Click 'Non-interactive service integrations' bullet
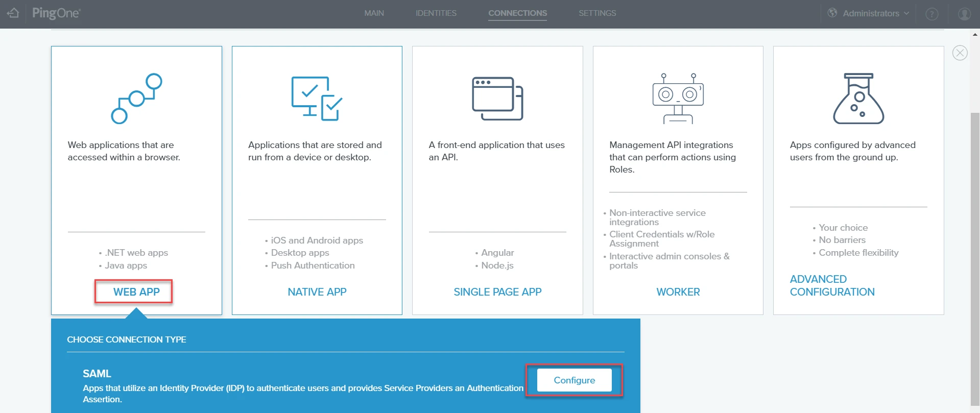Viewport: 980px width, 413px height. pos(658,217)
